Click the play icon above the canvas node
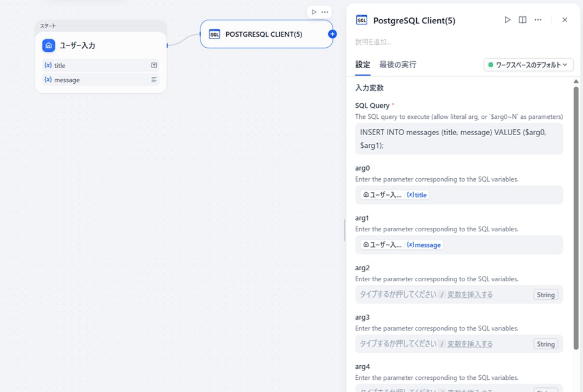 tap(314, 12)
